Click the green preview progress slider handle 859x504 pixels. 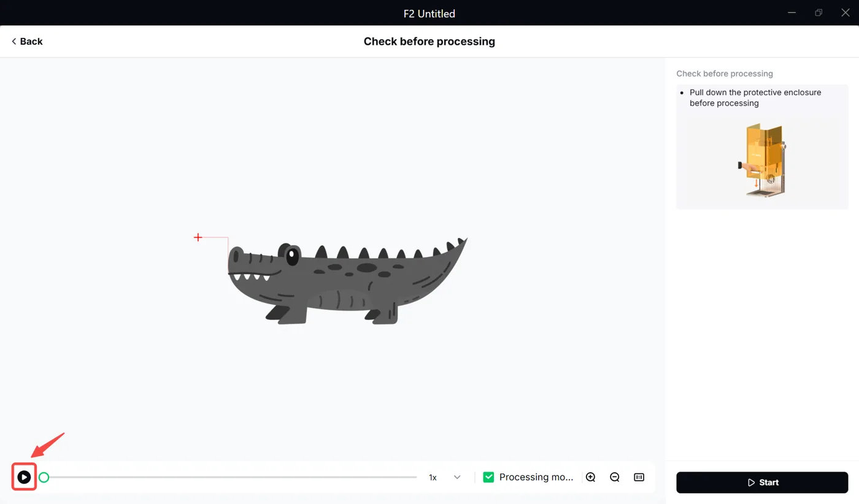click(44, 477)
